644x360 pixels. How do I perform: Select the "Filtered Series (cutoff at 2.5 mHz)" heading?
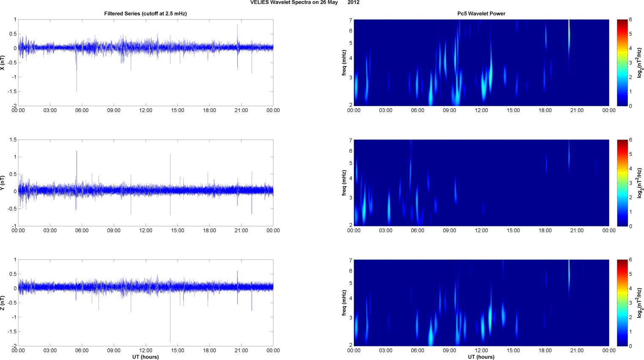tap(146, 14)
